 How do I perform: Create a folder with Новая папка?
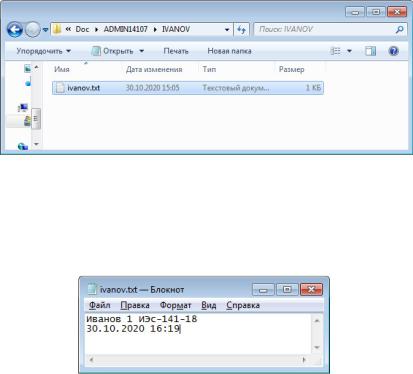click(229, 51)
